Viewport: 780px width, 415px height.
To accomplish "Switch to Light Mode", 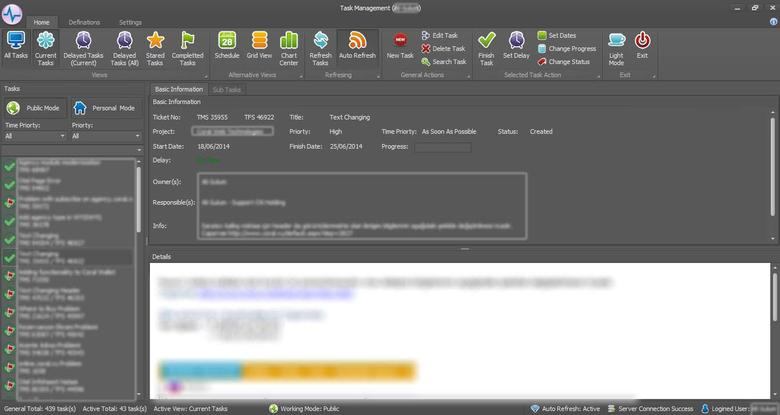I will [x=616, y=47].
